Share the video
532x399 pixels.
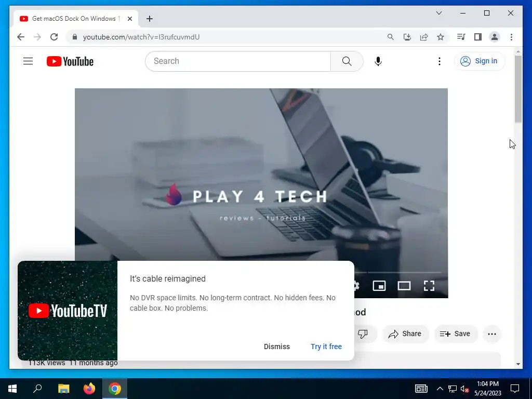point(405,334)
